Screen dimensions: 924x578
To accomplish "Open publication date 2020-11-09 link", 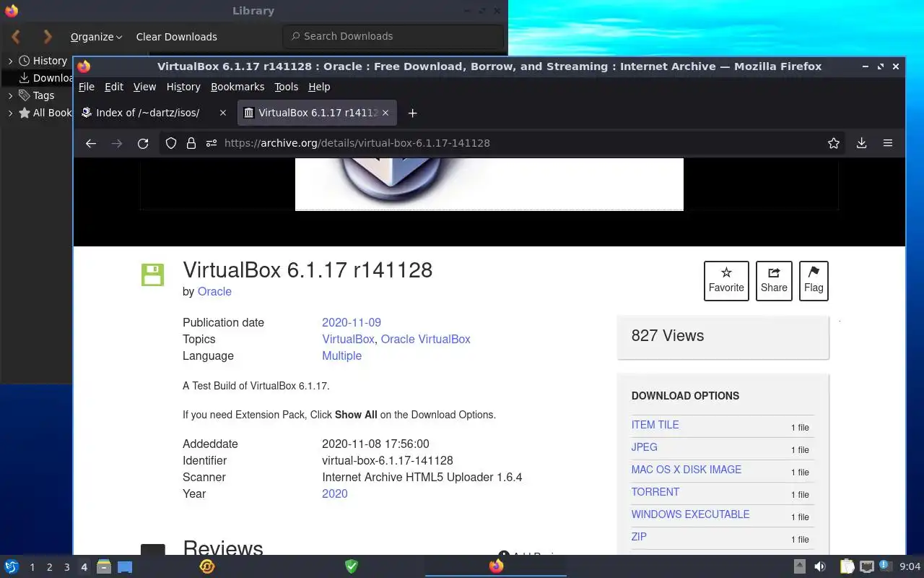I will pos(352,322).
